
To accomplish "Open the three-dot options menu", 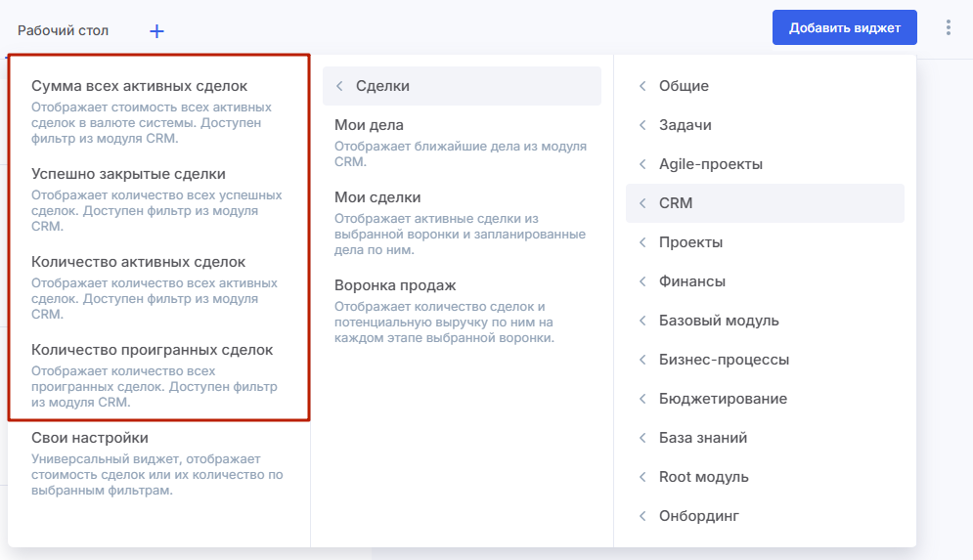I will [949, 27].
